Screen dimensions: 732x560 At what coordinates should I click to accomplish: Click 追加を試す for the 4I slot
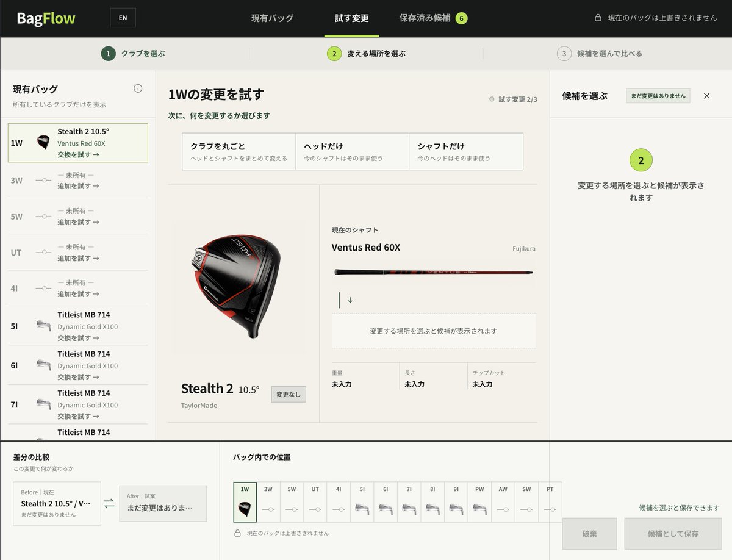[78, 294]
